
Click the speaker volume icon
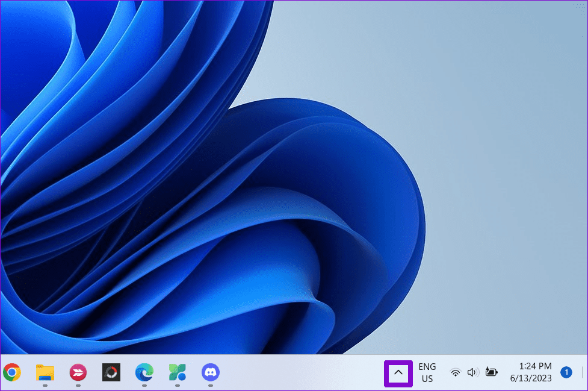[473, 372]
